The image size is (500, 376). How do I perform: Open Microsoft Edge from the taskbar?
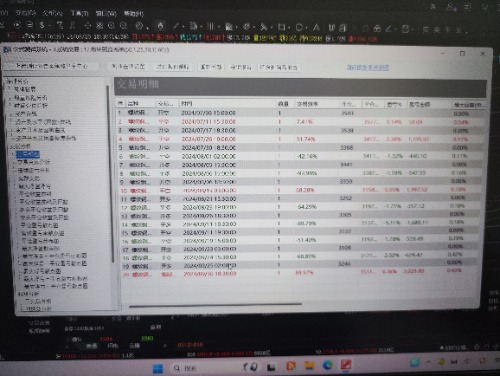coord(328,366)
